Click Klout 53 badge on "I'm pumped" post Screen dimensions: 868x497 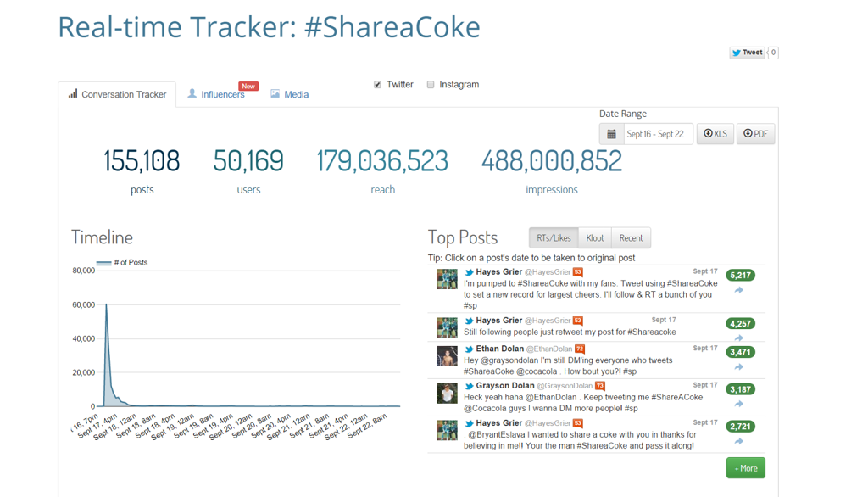[578, 272]
